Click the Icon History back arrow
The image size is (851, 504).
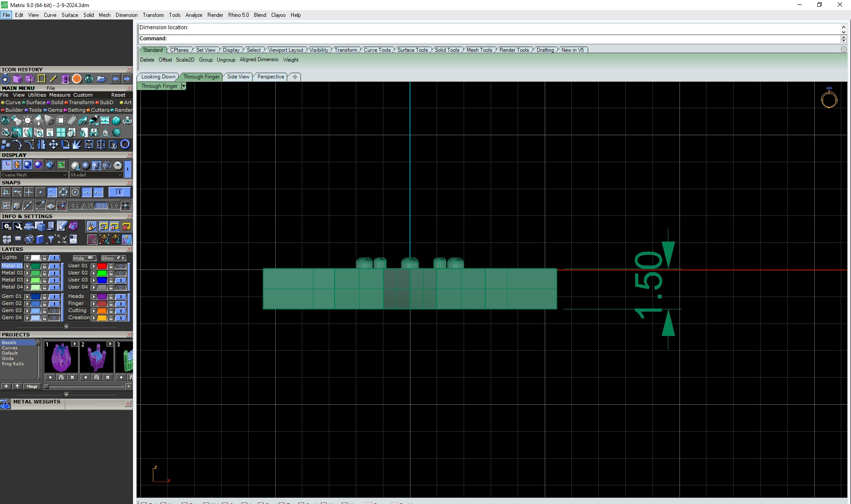point(115,79)
